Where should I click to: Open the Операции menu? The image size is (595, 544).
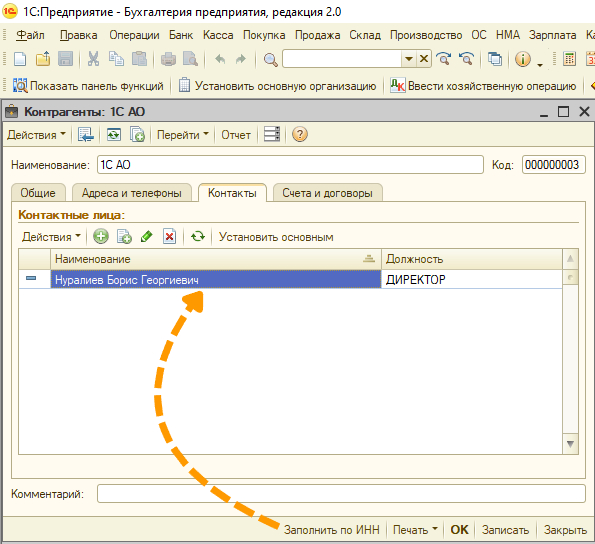click(134, 35)
